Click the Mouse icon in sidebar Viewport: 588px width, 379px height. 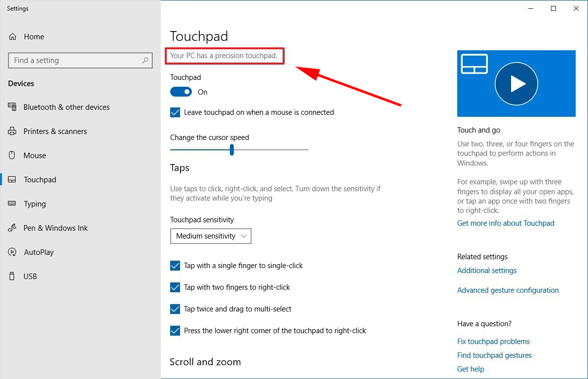(x=12, y=155)
